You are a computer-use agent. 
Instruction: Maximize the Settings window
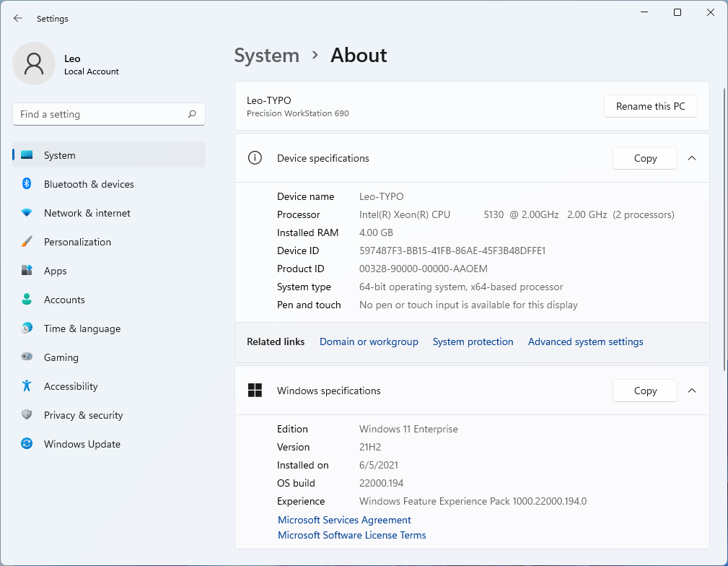(677, 12)
